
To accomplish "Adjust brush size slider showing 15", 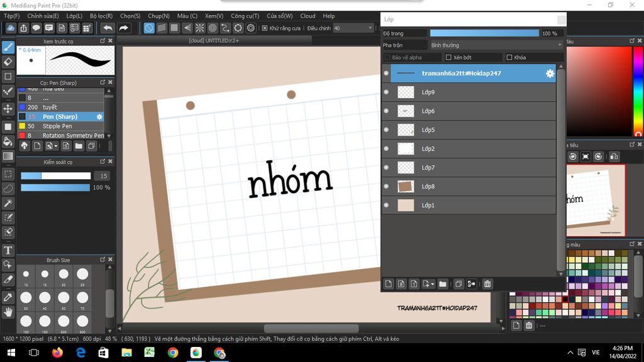I will click(56, 176).
